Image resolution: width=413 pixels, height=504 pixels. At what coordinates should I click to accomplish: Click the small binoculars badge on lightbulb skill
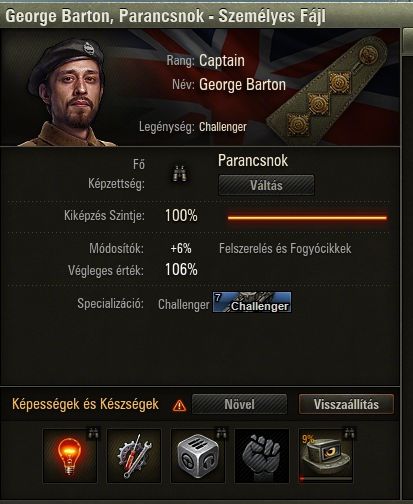click(93, 433)
